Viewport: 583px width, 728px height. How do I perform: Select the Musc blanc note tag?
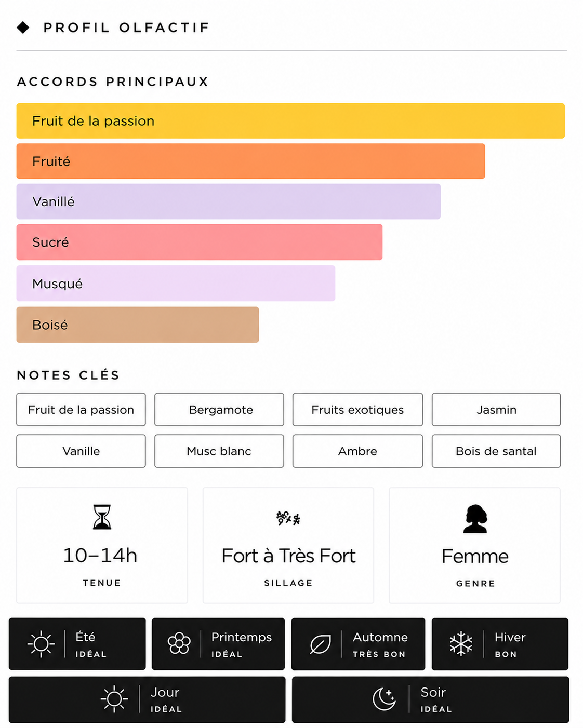pyautogui.click(x=219, y=451)
